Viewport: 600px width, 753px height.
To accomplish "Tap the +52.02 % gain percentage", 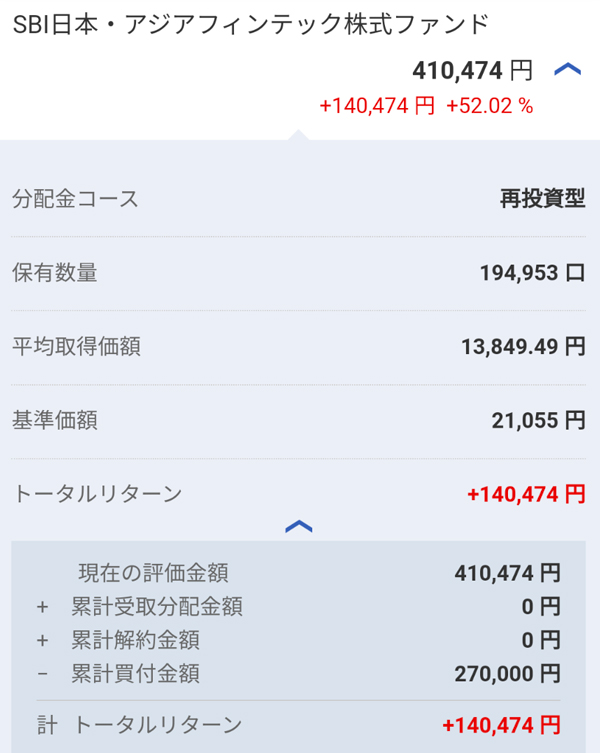I will point(489,106).
